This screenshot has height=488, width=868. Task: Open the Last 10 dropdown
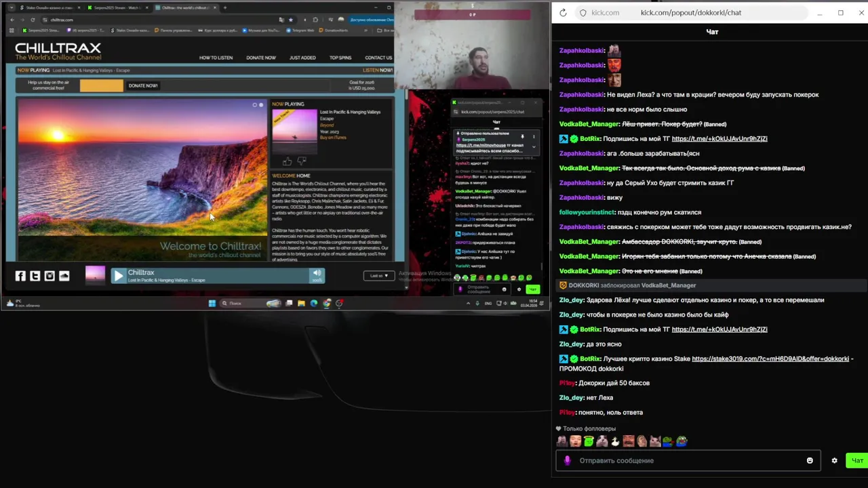(378, 276)
